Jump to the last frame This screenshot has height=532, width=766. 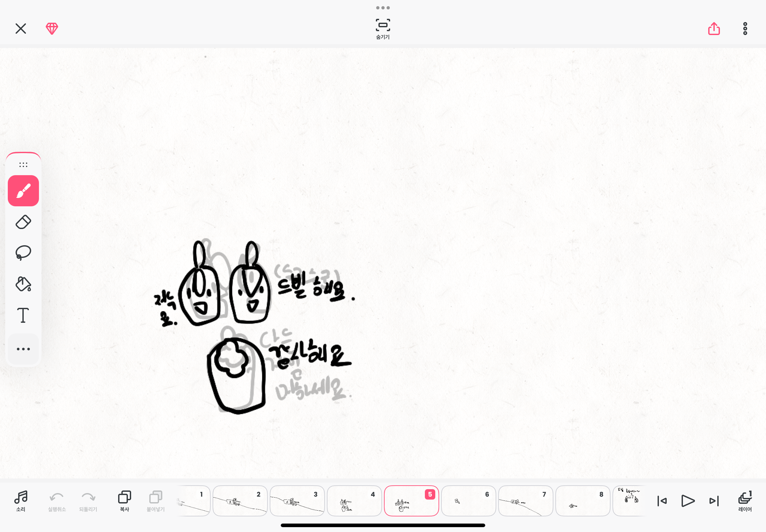click(714, 501)
